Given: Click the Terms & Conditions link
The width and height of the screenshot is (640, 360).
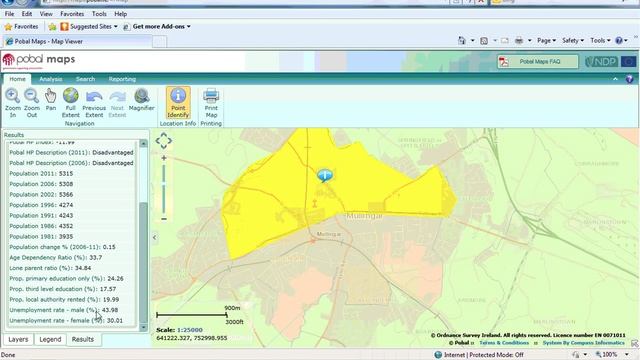Looking at the screenshot, I should point(504,343).
